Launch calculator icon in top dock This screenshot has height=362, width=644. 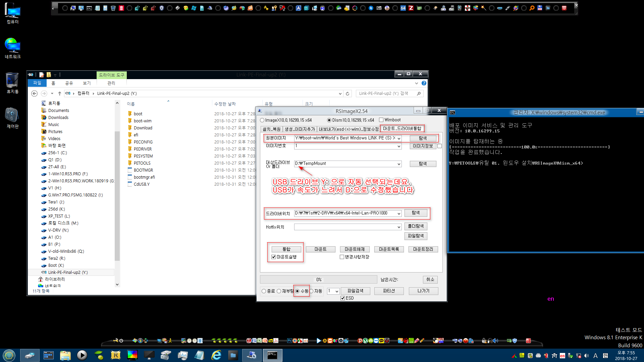pos(105,8)
